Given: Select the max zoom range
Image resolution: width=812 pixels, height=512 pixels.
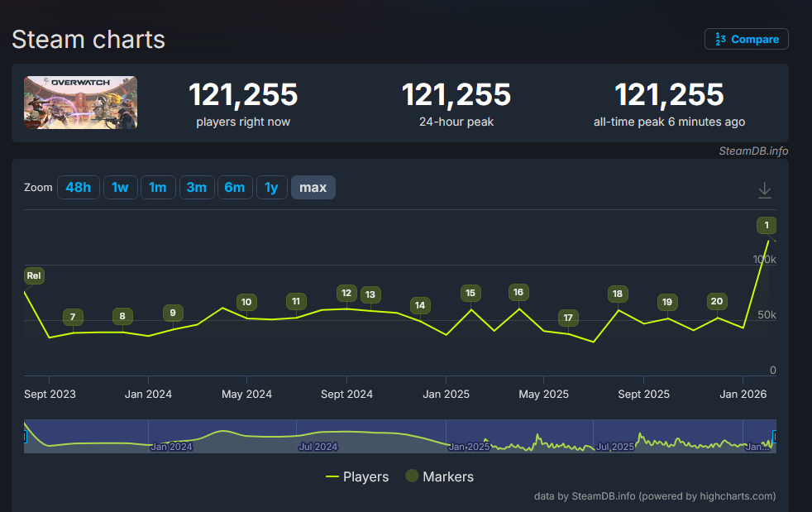Looking at the screenshot, I should click(313, 188).
